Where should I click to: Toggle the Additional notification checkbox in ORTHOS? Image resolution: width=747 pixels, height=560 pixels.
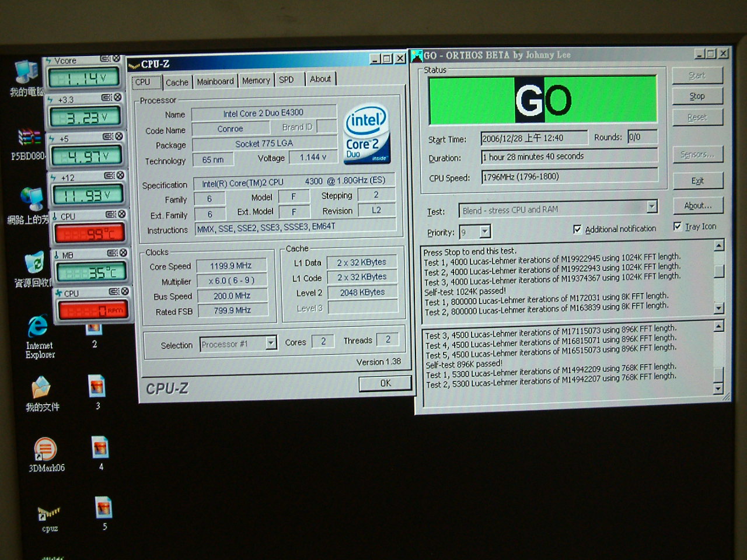tap(577, 229)
